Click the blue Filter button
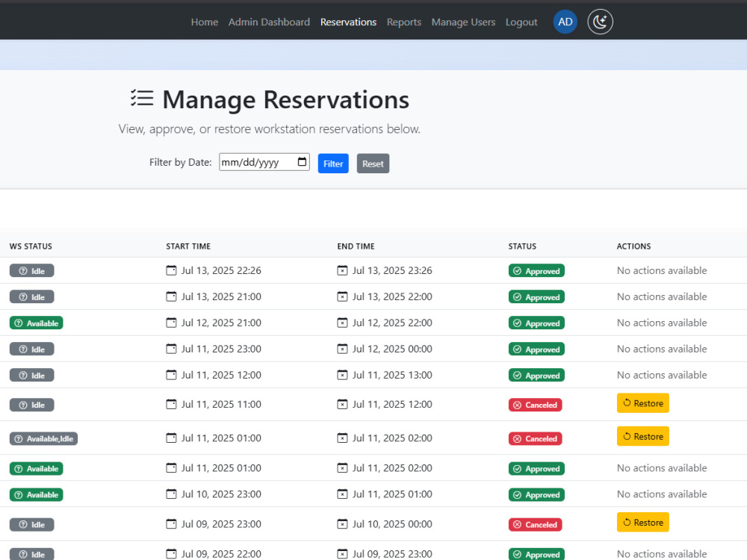 point(333,164)
